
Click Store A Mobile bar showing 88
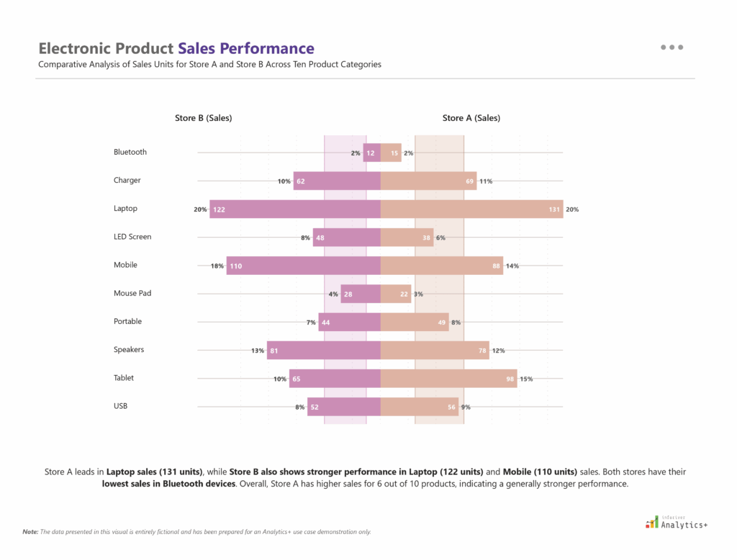pyautogui.click(x=441, y=266)
